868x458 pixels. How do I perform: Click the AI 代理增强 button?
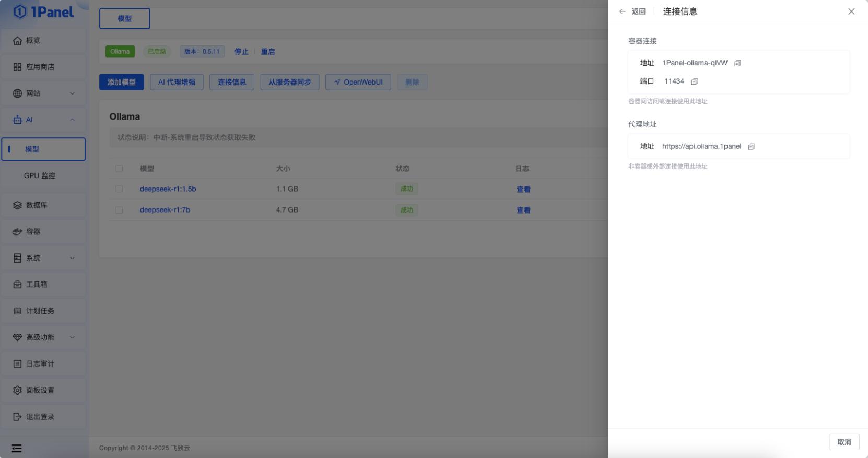177,82
